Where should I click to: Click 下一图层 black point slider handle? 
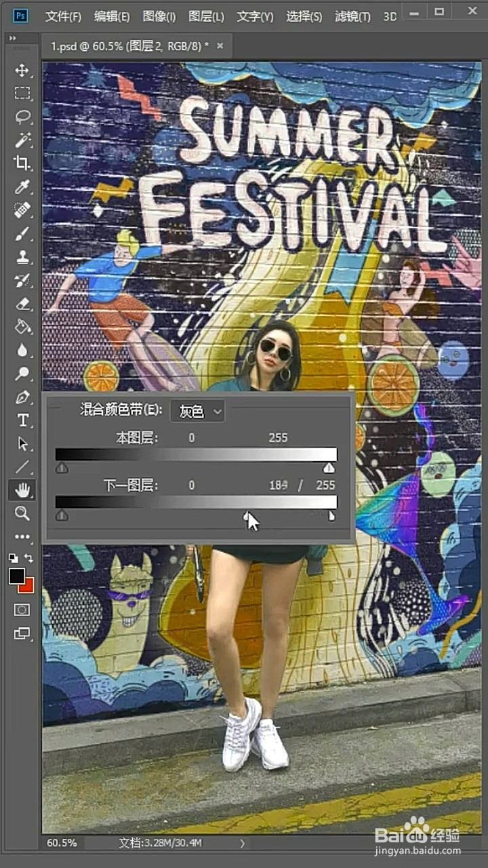(x=62, y=516)
